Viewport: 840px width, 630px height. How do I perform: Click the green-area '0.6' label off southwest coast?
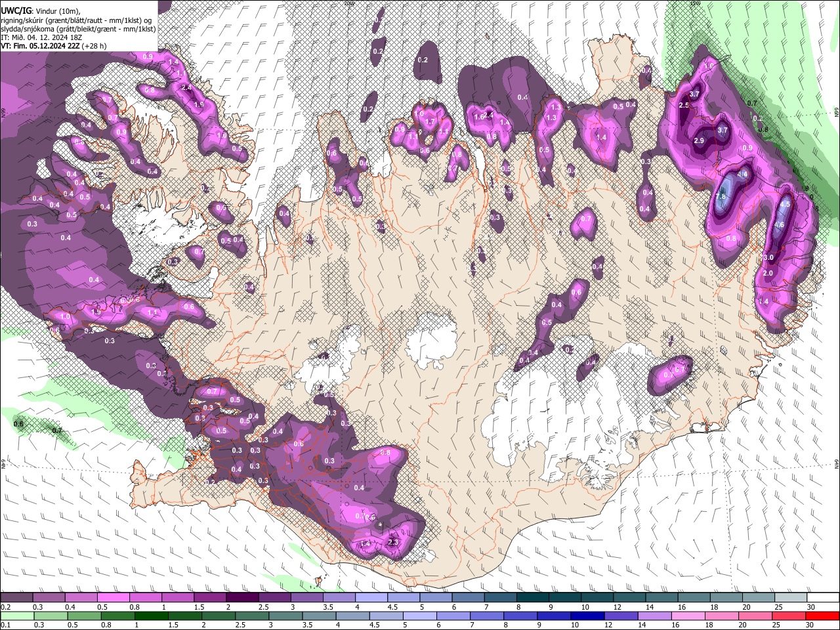pos(19,424)
